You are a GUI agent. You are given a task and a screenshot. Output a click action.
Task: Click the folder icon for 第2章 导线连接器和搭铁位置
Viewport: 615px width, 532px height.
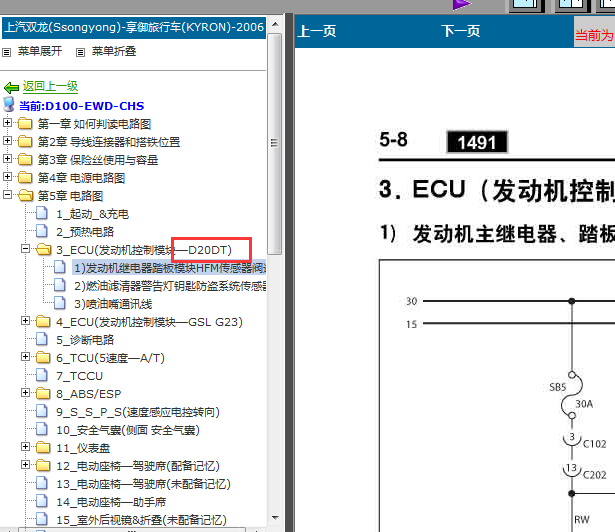coord(25,141)
